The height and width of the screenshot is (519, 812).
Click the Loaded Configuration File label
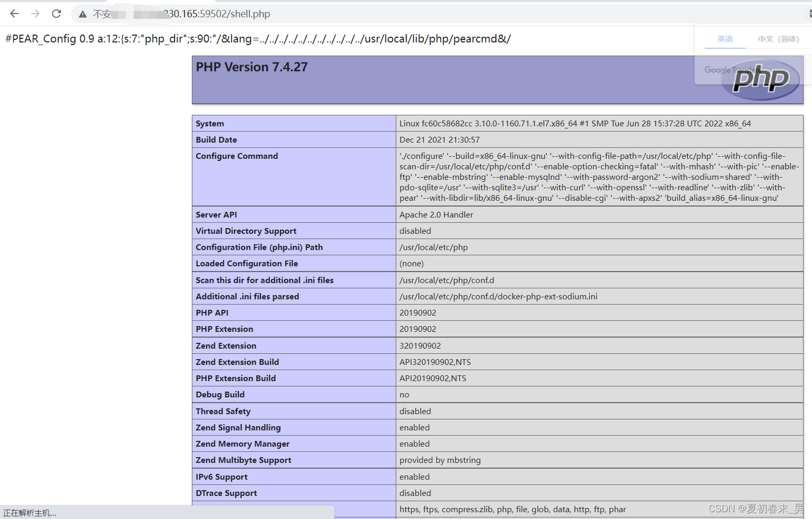247,264
